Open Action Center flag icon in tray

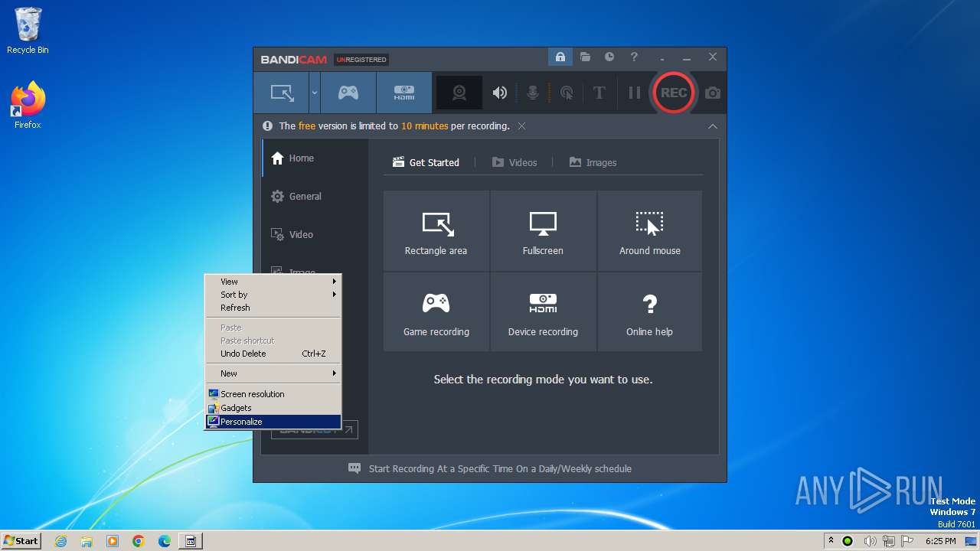pyautogui.click(x=908, y=541)
